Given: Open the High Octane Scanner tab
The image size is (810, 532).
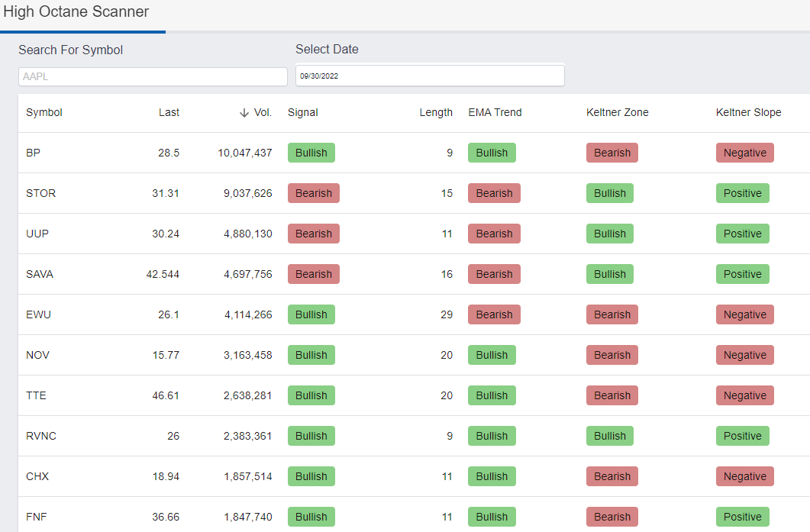Looking at the screenshot, I should pos(76,11).
